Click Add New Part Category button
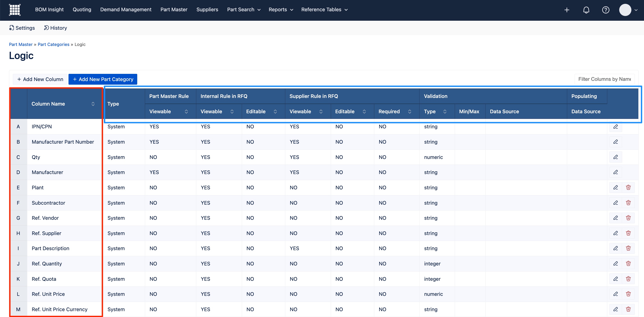Screen dimensions: 644x317 [103, 79]
